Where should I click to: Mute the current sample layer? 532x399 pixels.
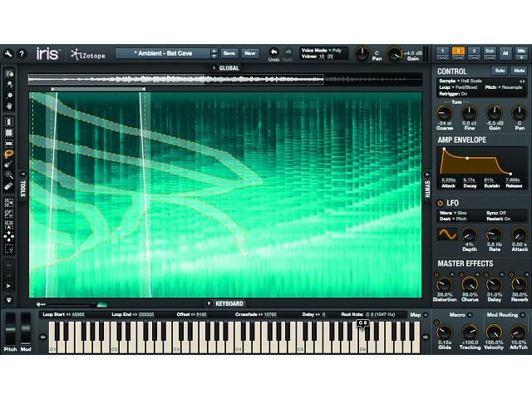[520, 71]
